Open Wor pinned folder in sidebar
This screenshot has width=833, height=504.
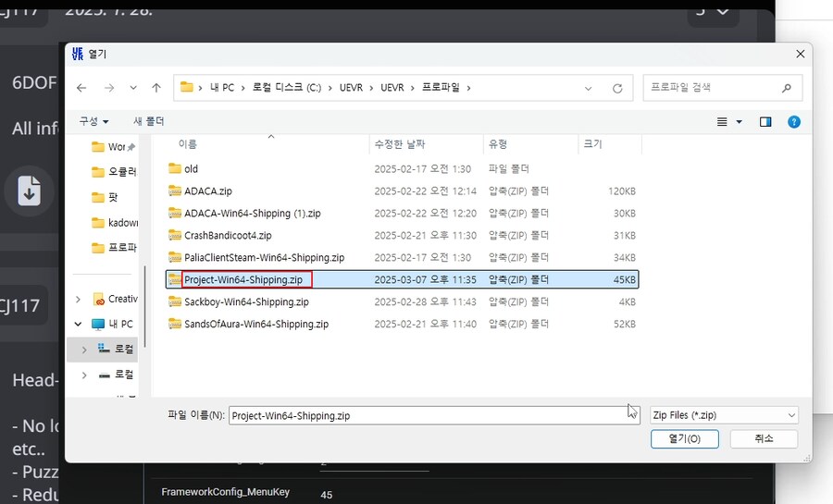[113, 147]
